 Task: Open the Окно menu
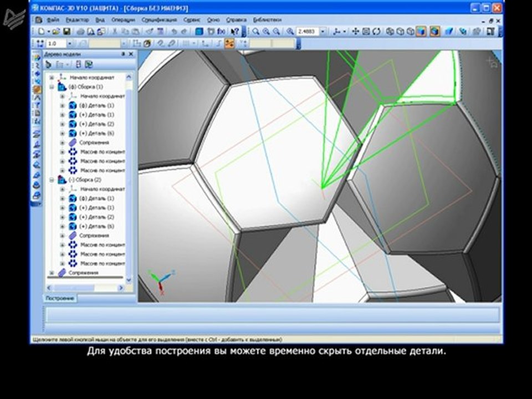point(213,20)
